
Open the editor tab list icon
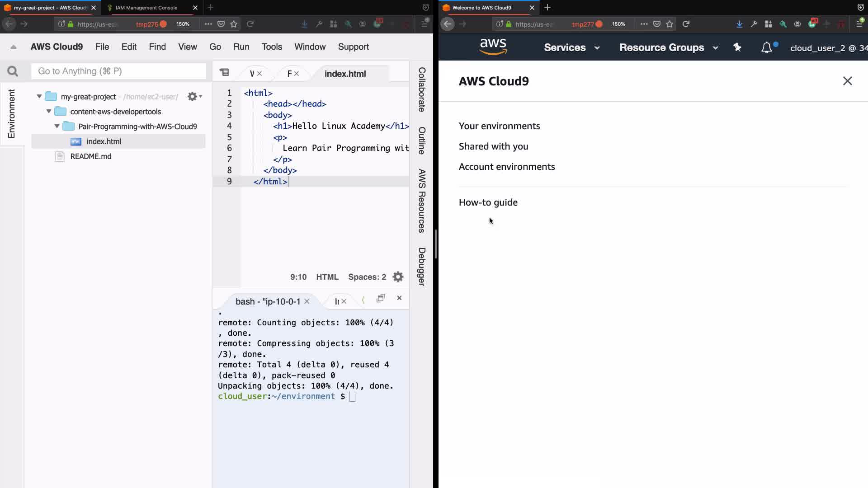click(x=224, y=72)
